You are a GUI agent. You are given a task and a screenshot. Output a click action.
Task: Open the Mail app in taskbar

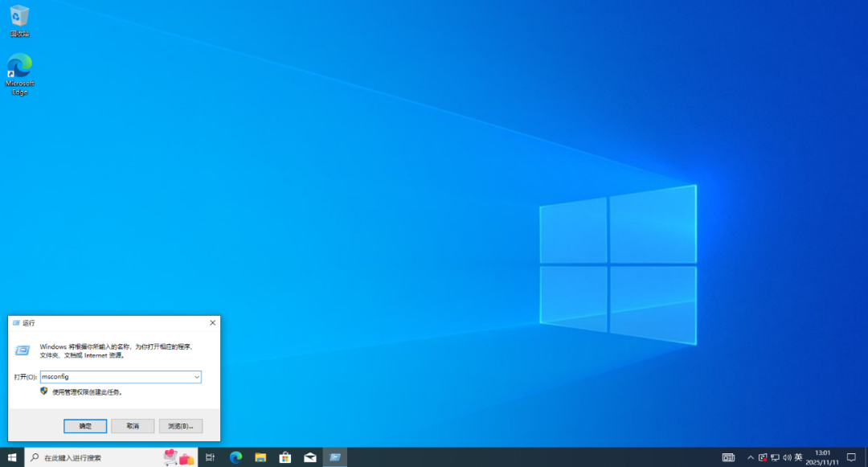tap(310, 457)
